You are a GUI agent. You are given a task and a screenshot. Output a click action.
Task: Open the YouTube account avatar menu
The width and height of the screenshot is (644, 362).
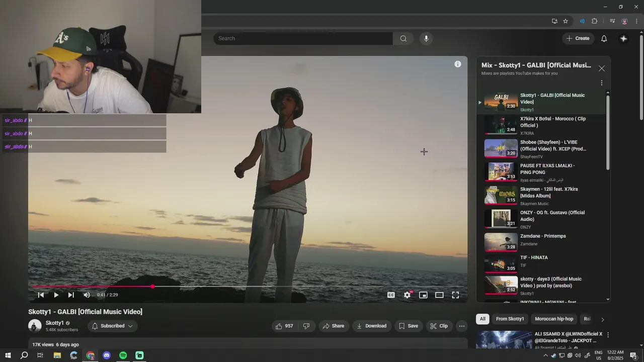[623, 38]
